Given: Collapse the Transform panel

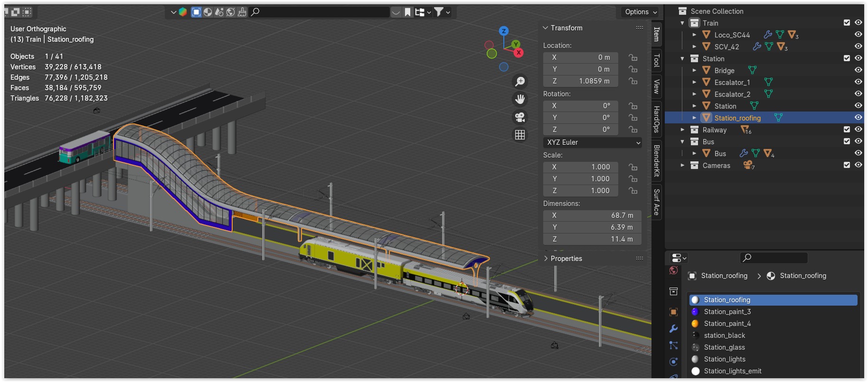Looking at the screenshot, I should [546, 28].
